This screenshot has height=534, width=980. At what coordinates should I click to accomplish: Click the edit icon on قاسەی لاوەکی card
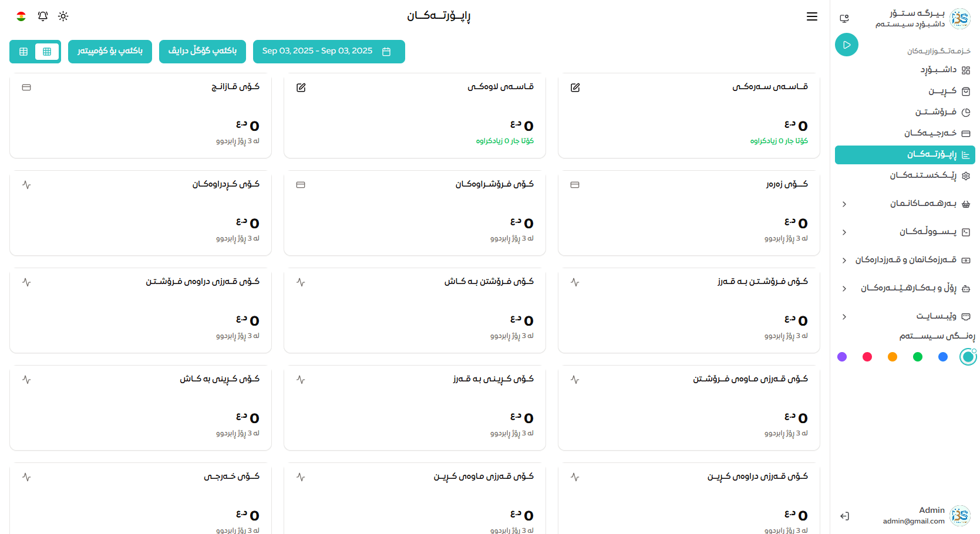301,87
